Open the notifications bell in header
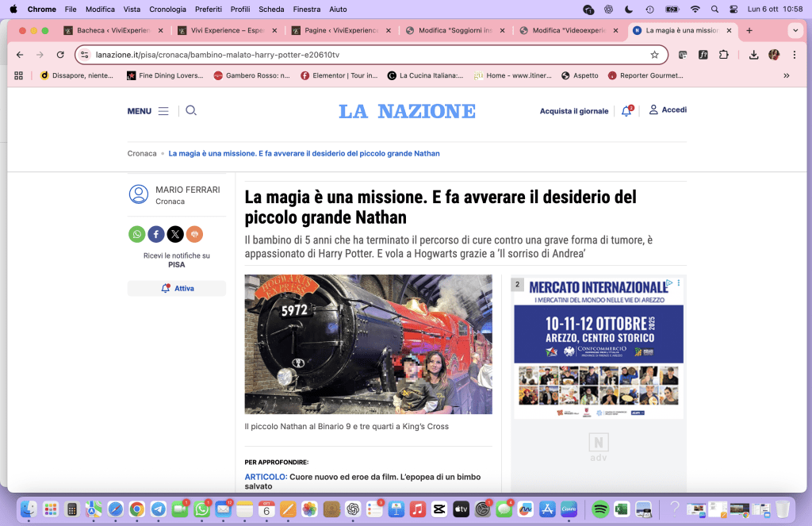Screen dimensions: 812x526 pyautogui.click(x=626, y=111)
